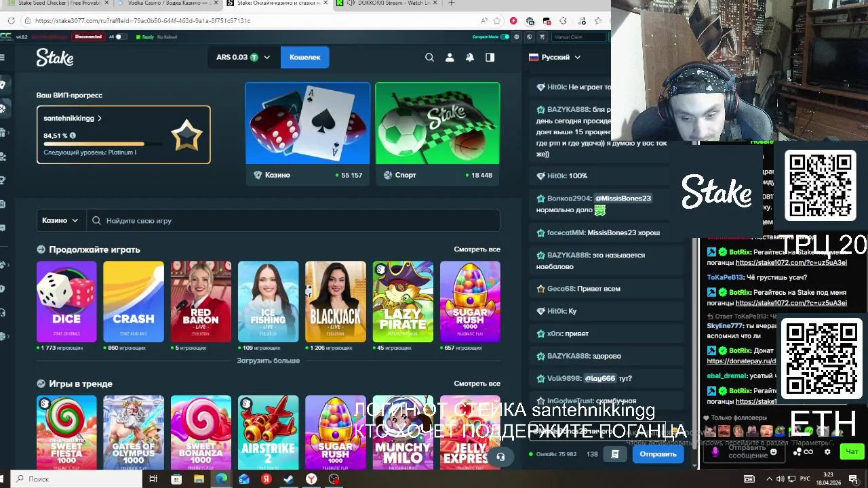Open Steam from the taskbar

(x=289, y=479)
